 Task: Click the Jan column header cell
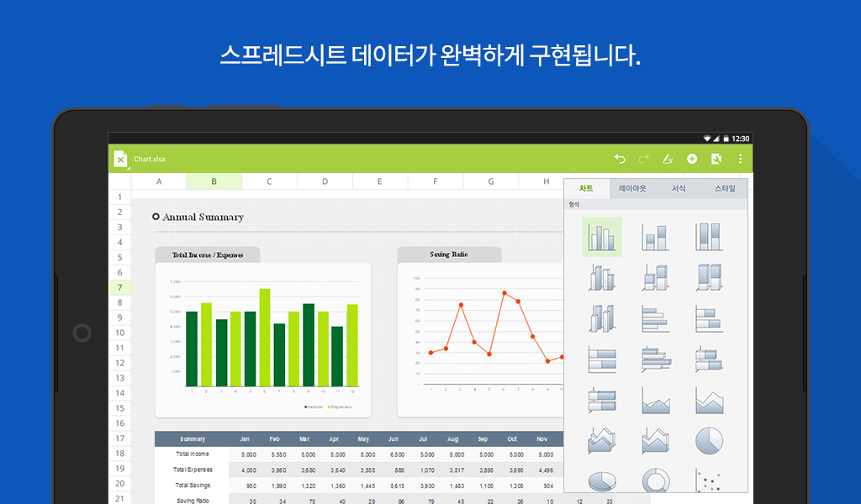245,438
